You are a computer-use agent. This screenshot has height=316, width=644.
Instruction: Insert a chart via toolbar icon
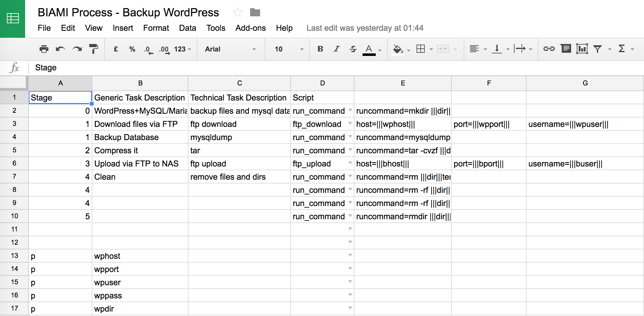pyautogui.click(x=582, y=49)
